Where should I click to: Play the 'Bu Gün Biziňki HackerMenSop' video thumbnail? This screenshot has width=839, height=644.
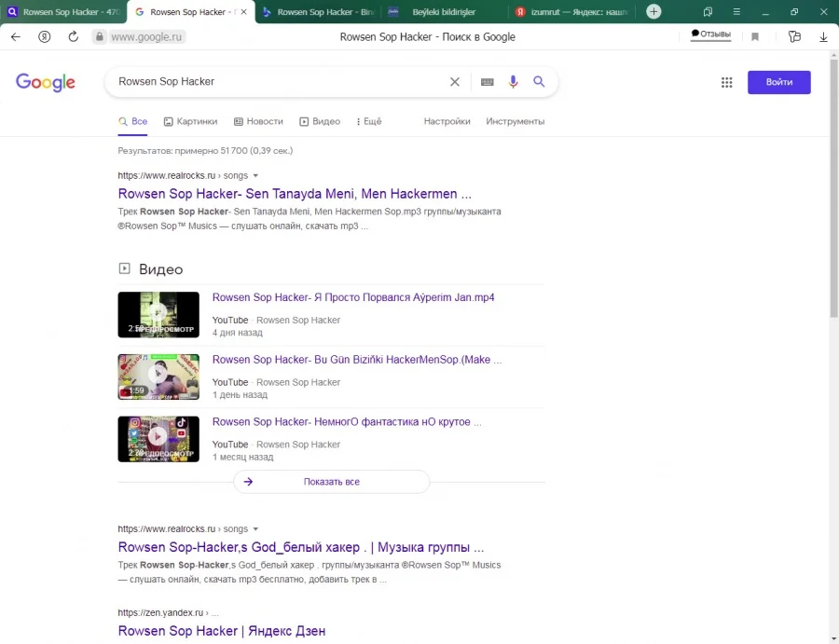pyautogui.click(x=158, y=377)
